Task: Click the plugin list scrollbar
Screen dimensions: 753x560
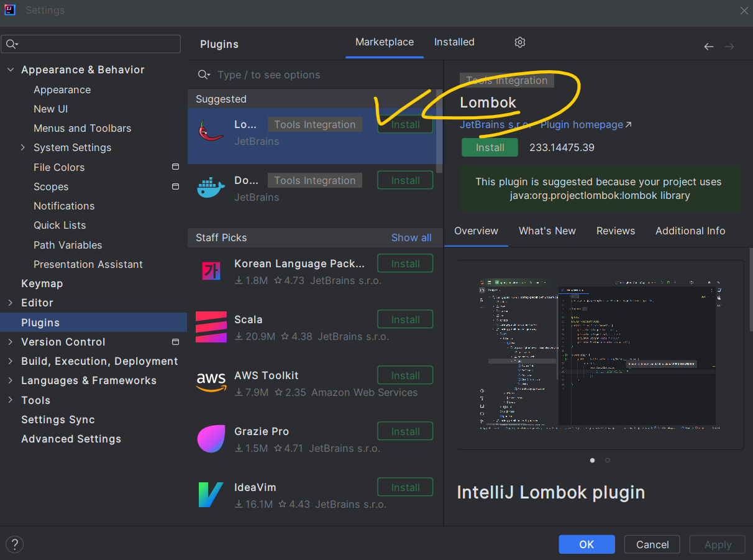Action: 439,132
